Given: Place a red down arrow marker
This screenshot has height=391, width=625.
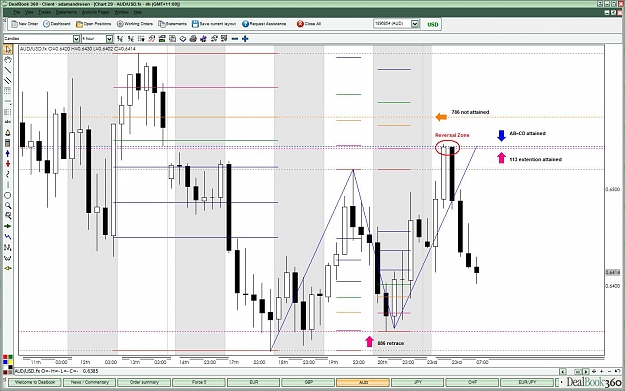Looking at the screenshot, I should pyautogui.click(x=8, y=164).
